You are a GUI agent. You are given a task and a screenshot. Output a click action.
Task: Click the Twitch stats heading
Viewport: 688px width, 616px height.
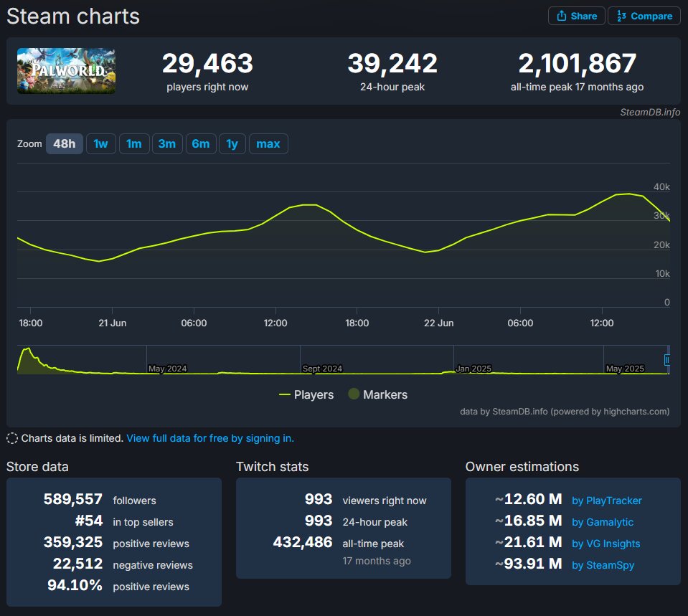[x=273, y=467]
